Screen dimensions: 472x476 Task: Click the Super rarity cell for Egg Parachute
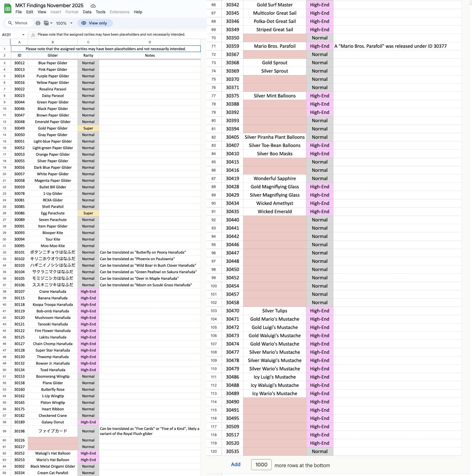[x=88, y=213]
